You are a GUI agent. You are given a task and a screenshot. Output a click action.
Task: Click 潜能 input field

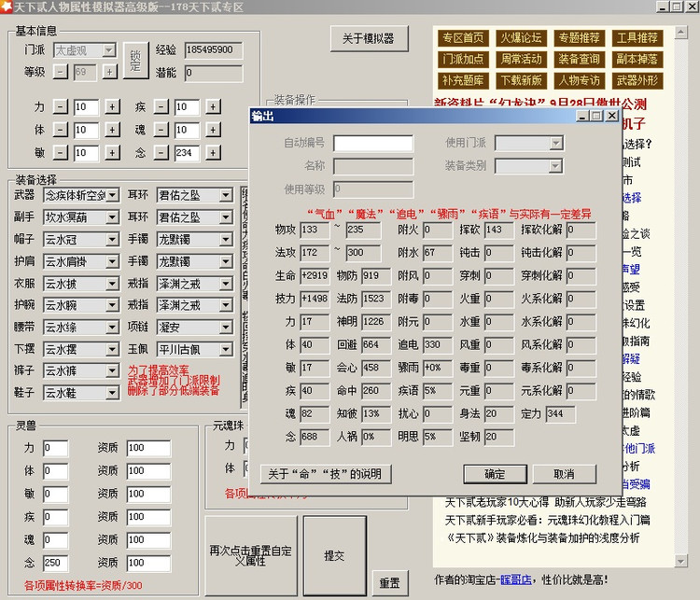214,73
